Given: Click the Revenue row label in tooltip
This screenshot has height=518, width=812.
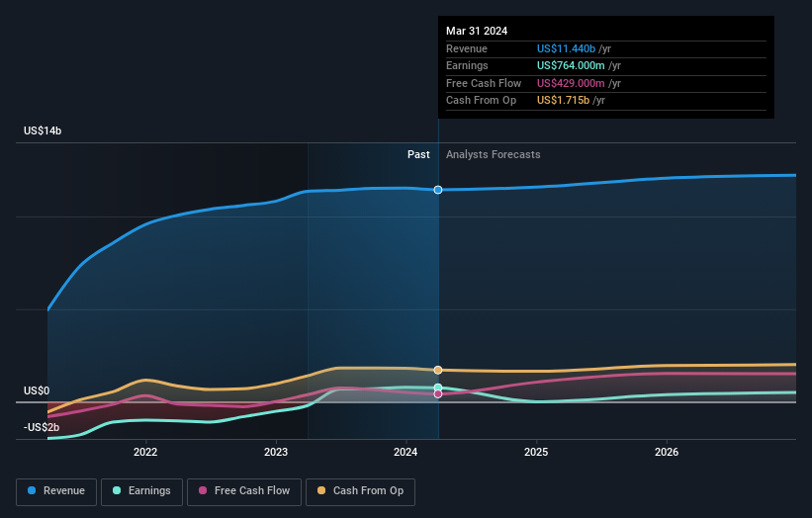Looking at the screenshot, I should click(x=467, y=48).
